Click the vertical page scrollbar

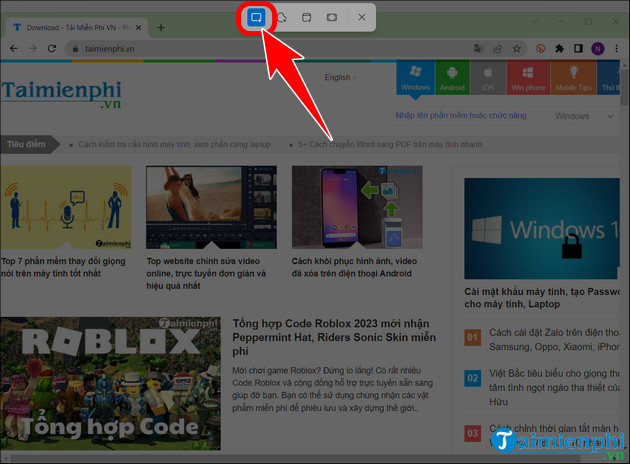point(624,86)
